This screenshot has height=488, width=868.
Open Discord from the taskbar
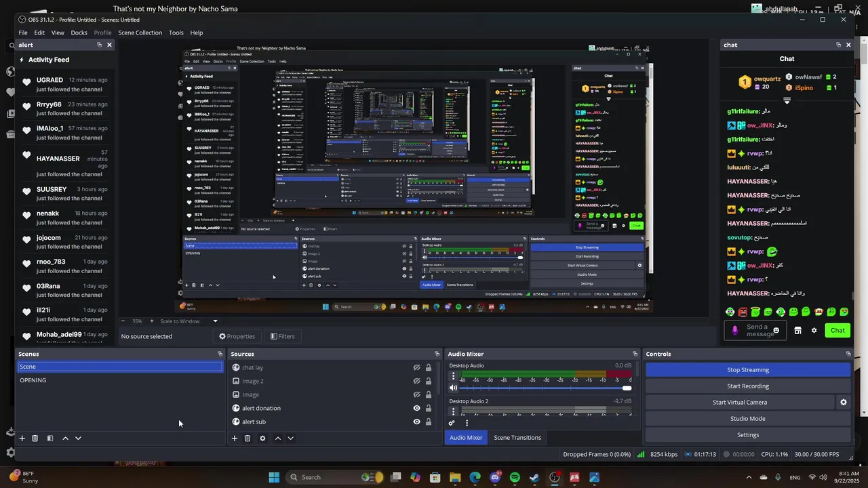(495, 477)
